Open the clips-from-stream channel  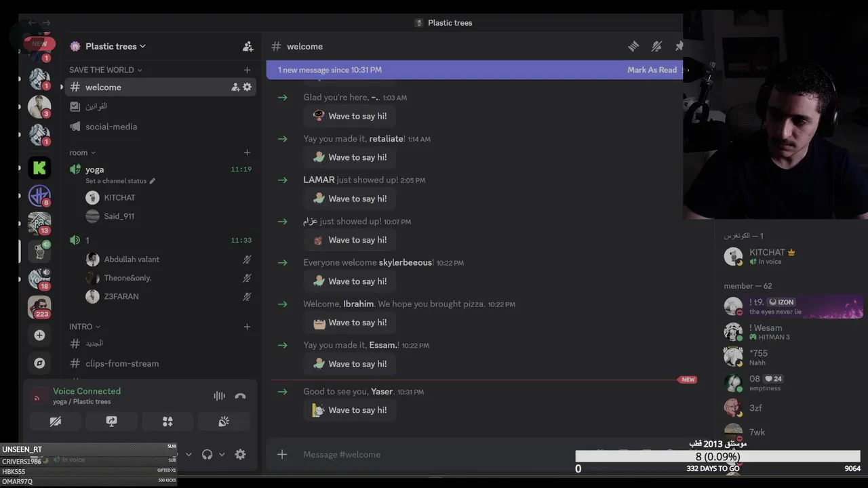tap(160, 363)
